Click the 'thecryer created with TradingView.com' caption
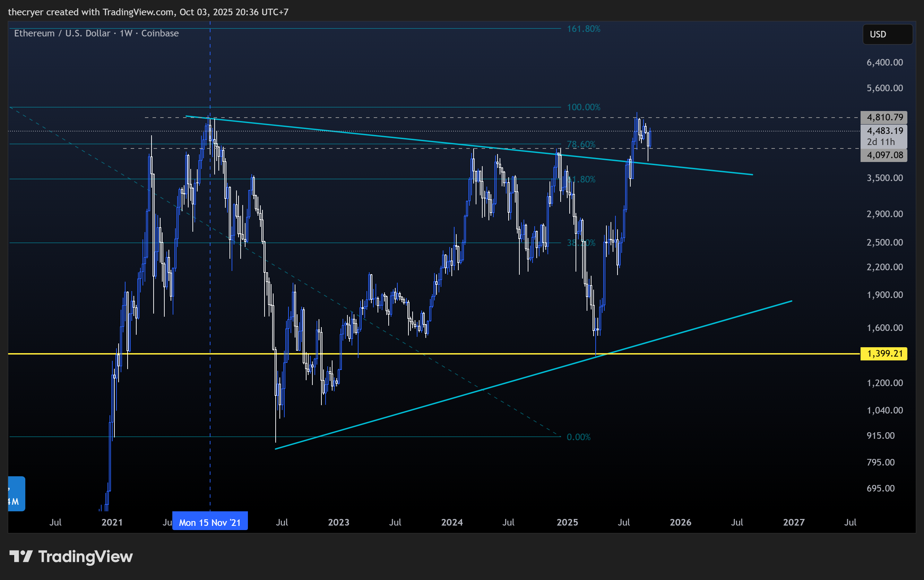Viewport: 924px width, 580px height. click(91, 12)
